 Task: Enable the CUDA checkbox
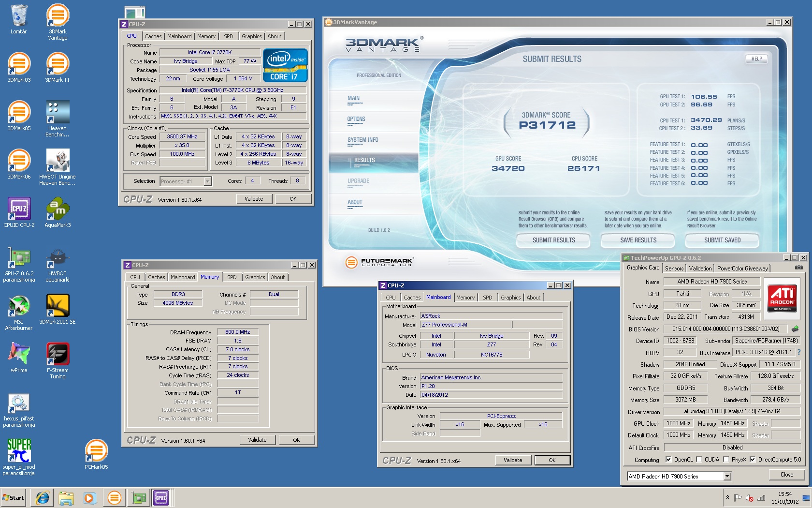coord(699,460)
